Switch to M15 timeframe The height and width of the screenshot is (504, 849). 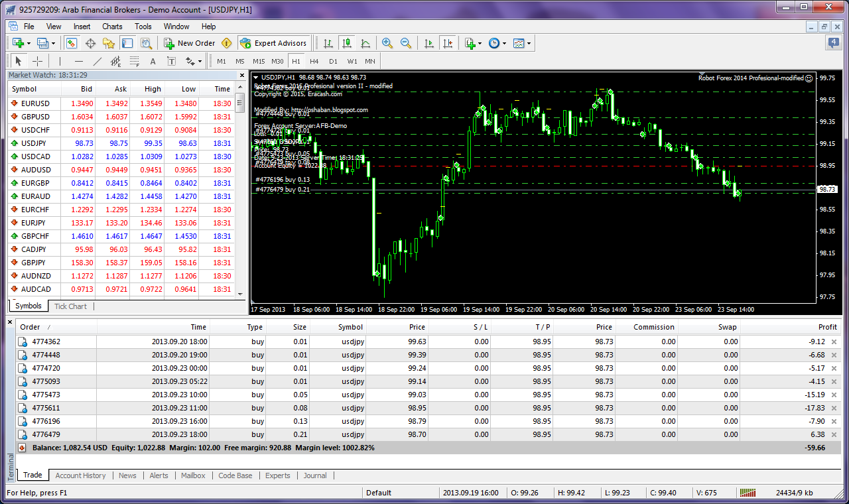click(x=259, y=61)
